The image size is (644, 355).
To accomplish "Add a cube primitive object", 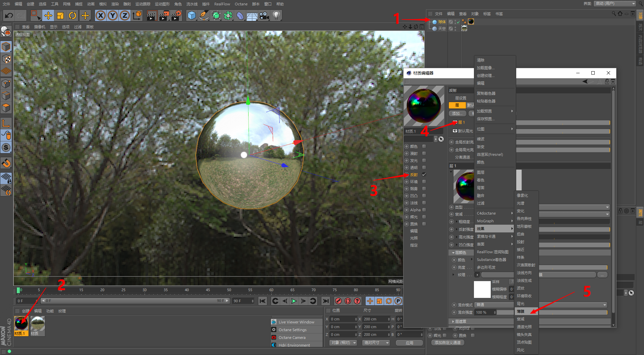I will (x=192, y=15).
